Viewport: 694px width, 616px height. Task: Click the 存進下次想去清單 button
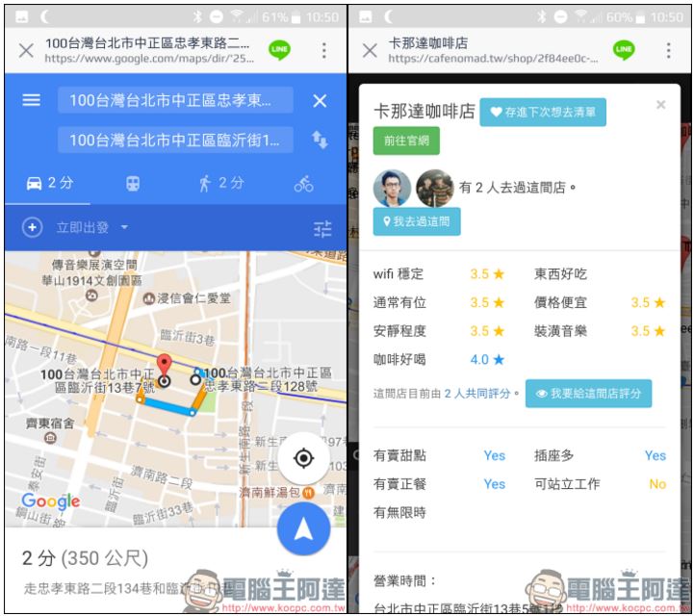(x=543, y=112)
